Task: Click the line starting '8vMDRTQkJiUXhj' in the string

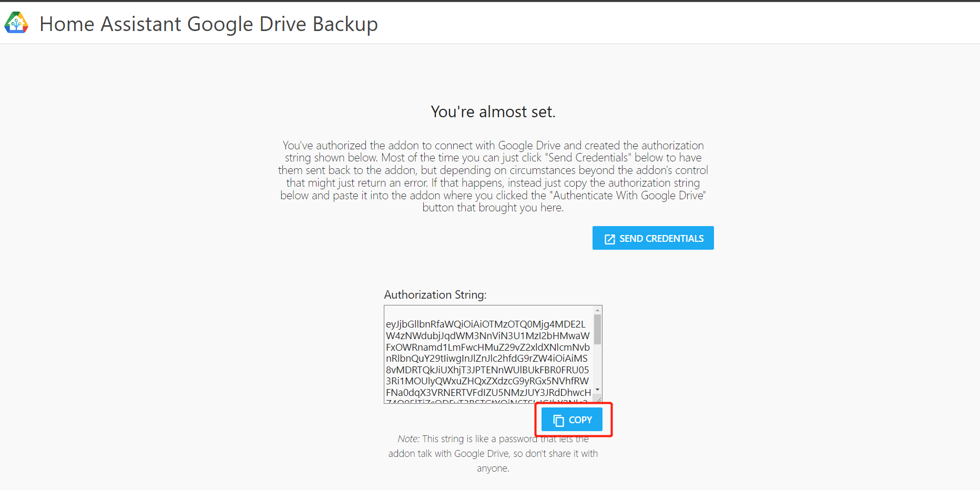Action: (x=487, y=370)
